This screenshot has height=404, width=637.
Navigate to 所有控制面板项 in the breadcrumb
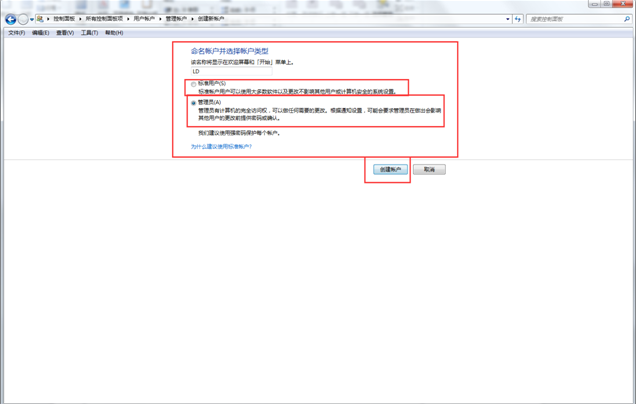click(104, 19)
